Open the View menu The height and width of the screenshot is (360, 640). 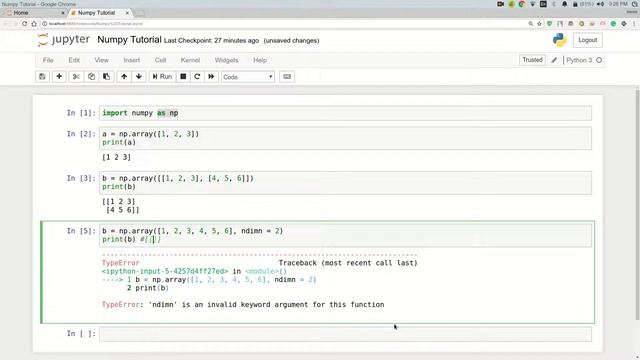[102, 60]
